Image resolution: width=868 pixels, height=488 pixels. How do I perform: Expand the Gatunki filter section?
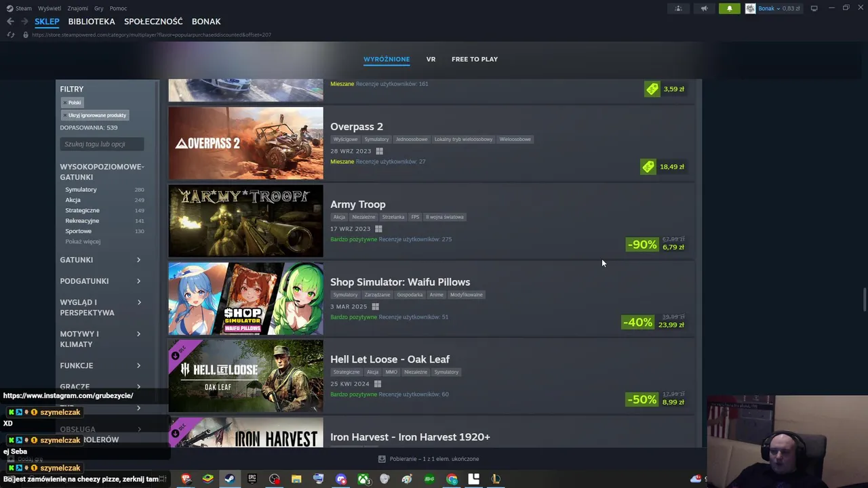click(100, 260)
